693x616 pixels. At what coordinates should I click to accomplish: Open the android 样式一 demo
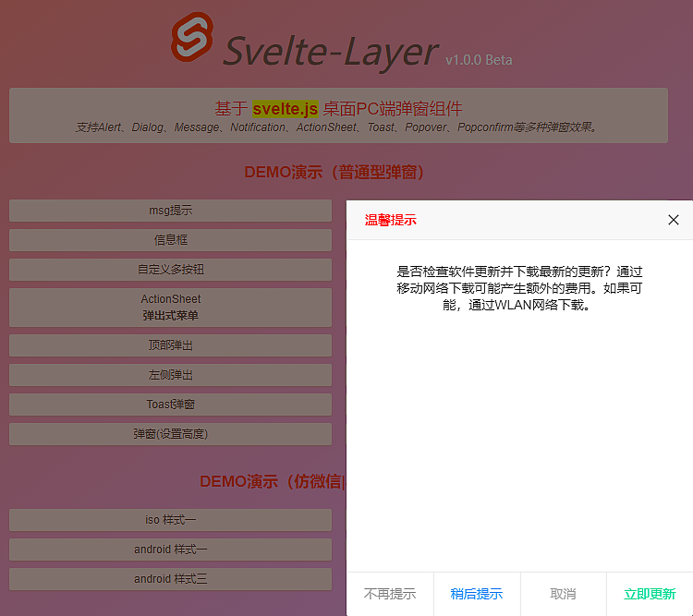(170, 550)
